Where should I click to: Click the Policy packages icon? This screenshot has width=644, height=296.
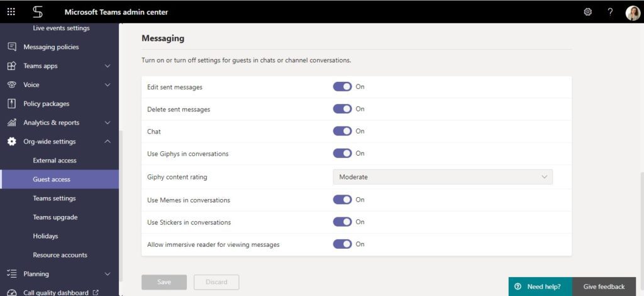click(12, 103)
